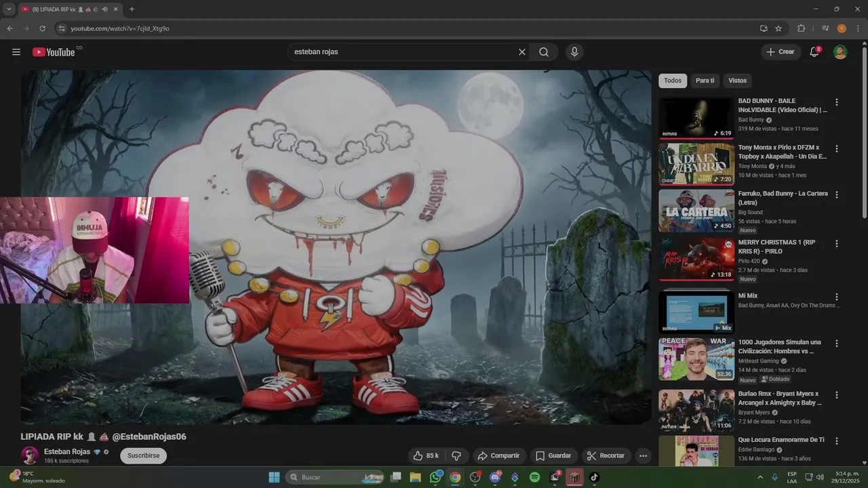Image resolution: width=868 pixels, height=488 pixels.
Task: Open the 1000 Jugadores Simulan una Civilización title
Action: click(780, 346)
